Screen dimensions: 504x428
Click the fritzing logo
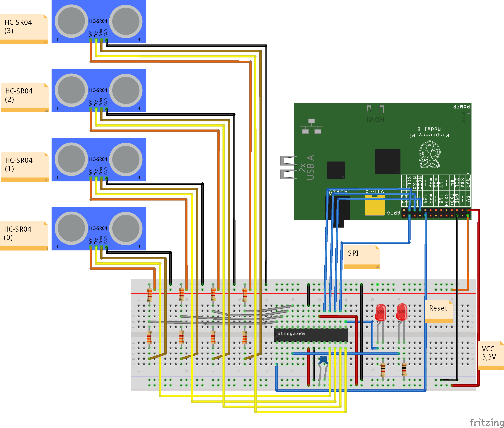[x=487, y=422]
